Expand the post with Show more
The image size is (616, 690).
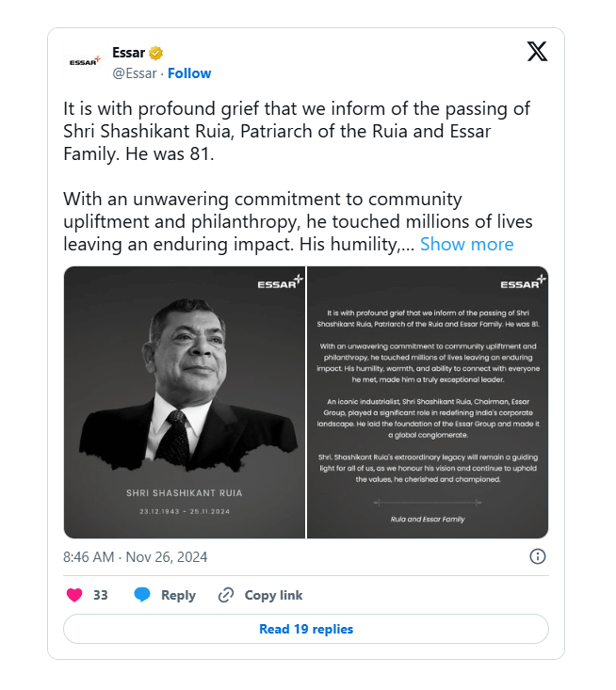466,244
